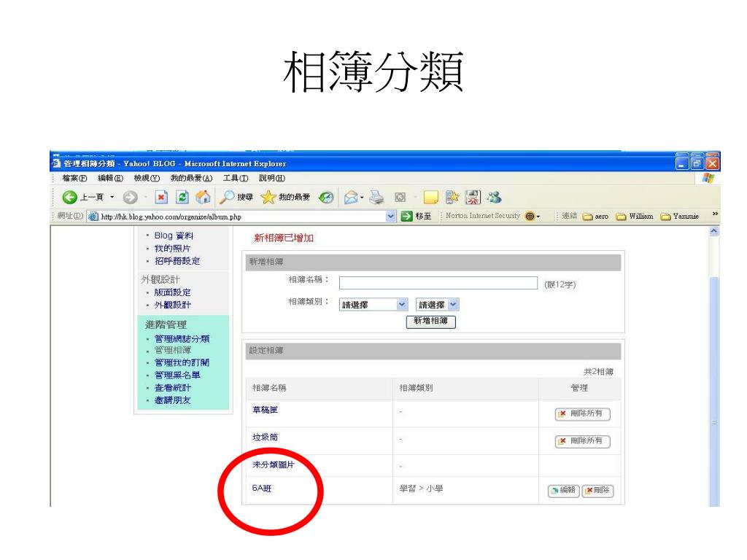Click the 移至 Go button
This screenshot has width=747, height=560.
[417, 216]
